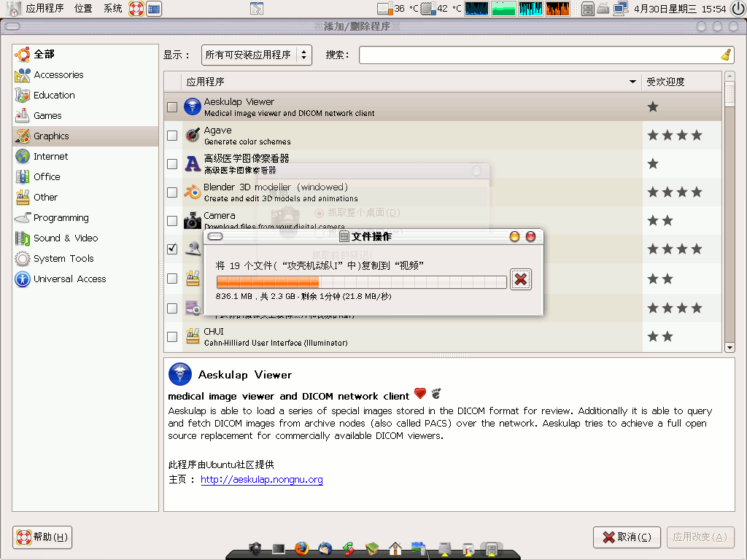The image size is (747, 560).
Task: Click the orange file copy progress bar
Action: 361,282
